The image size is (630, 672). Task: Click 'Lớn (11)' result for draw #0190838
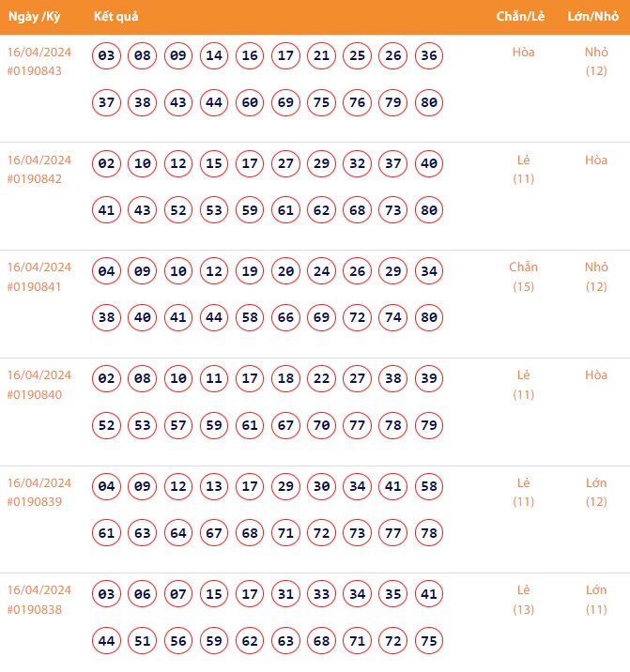tap(596, 600)
